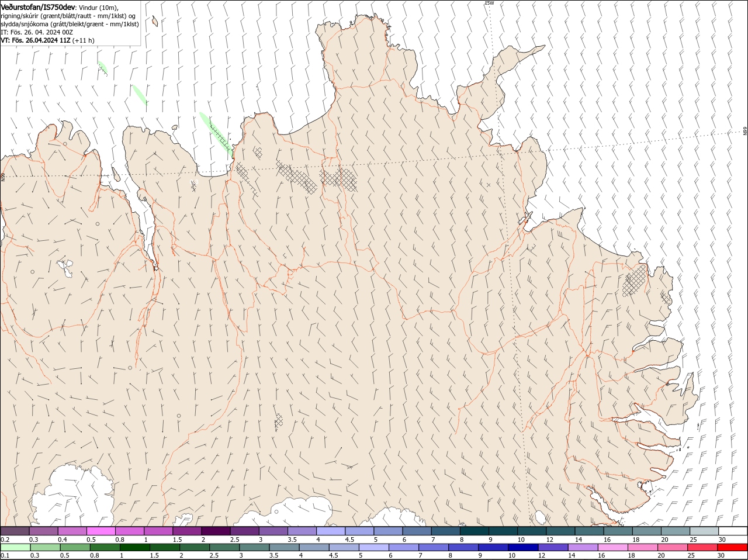Click the N99 label on the left edge
Viewport: 748px width, 560px height.
3,177
